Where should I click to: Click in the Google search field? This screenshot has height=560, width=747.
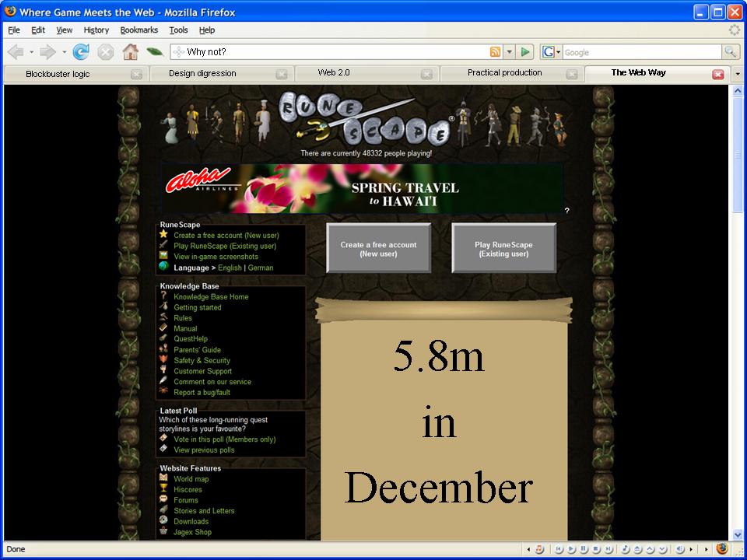(x=642, y=52)
